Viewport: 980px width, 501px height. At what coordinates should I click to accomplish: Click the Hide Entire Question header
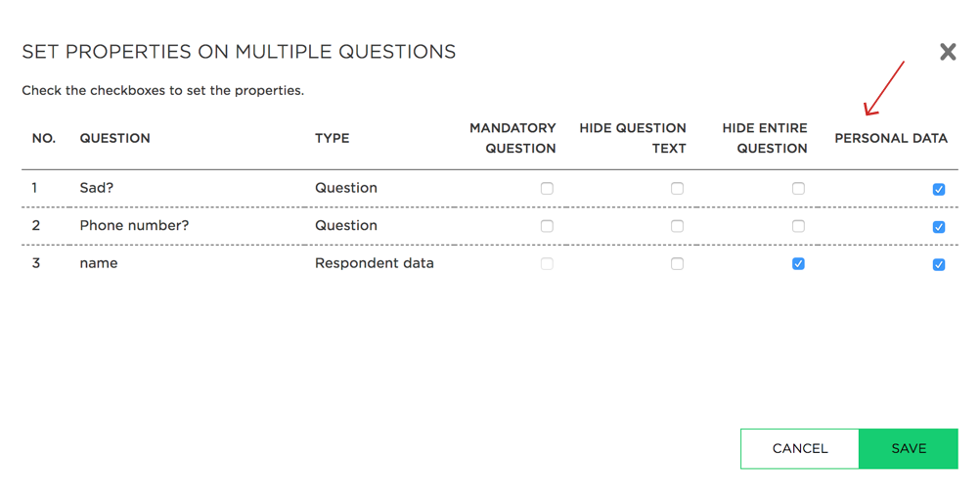pos(765,138)
